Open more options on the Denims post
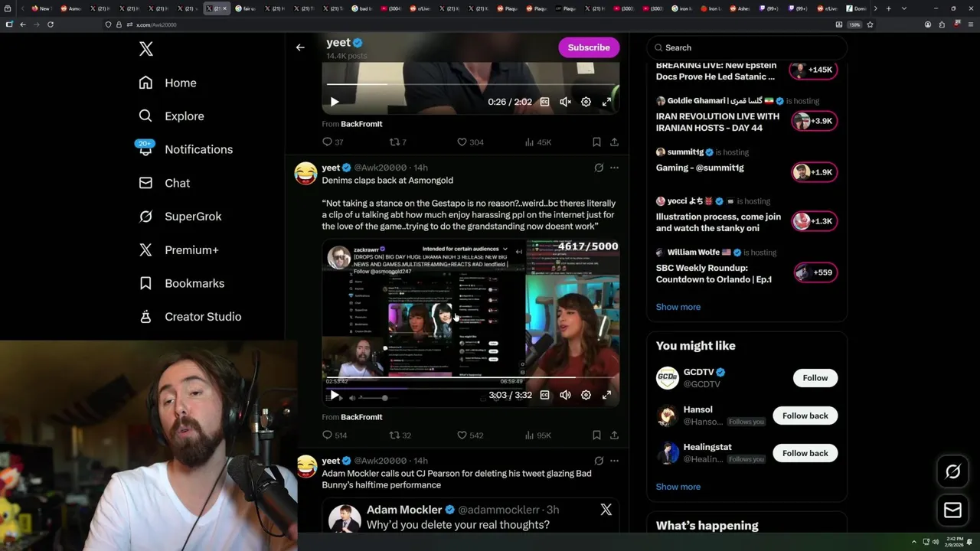 point(614,168)
